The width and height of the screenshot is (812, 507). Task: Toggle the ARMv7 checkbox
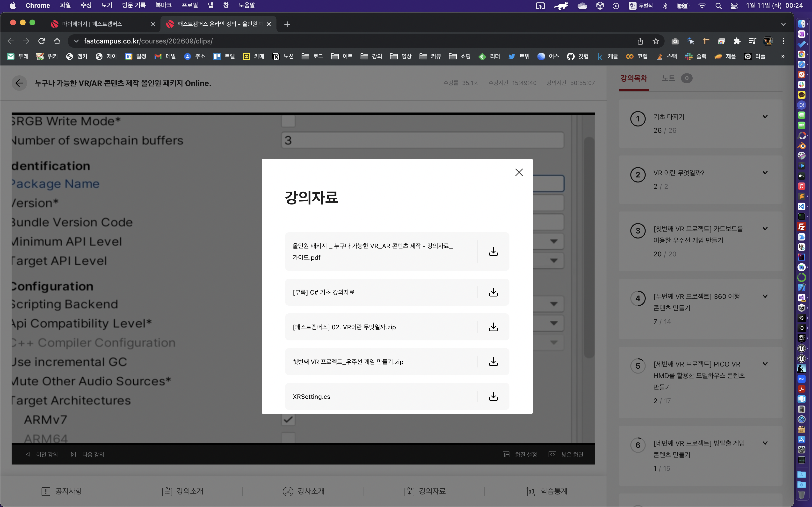click(288, 420)
